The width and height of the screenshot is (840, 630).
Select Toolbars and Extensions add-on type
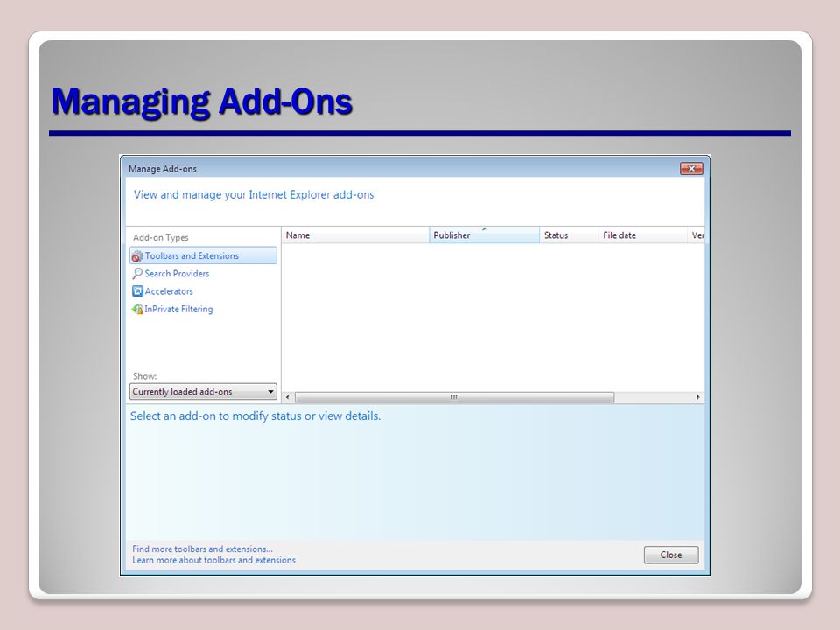203,255
